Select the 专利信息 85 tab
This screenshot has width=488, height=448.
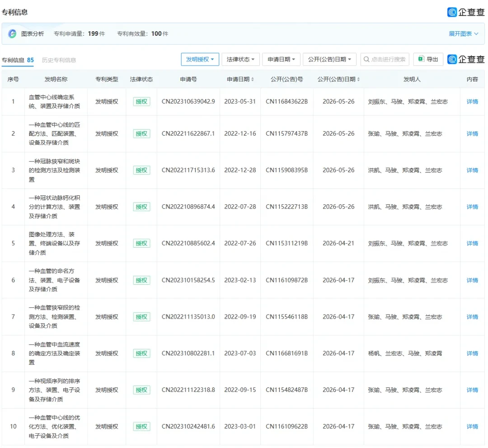[18, 60]
